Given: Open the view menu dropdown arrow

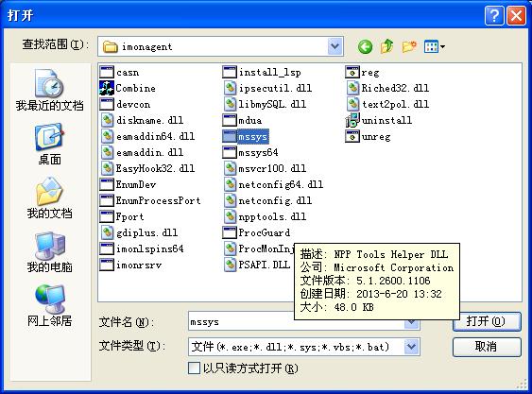Looking at the screenshot, I should [x=442, y=47].
